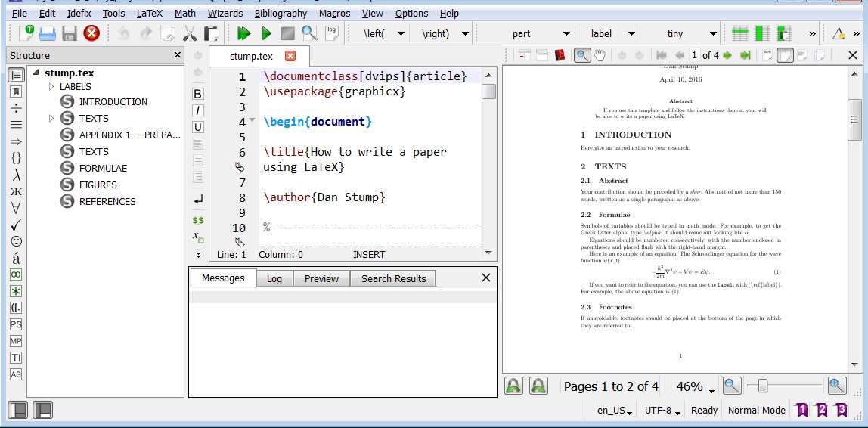This screenshot has height=428, width=868.
Task: Open the LaTeX menu
Action: 150,14
